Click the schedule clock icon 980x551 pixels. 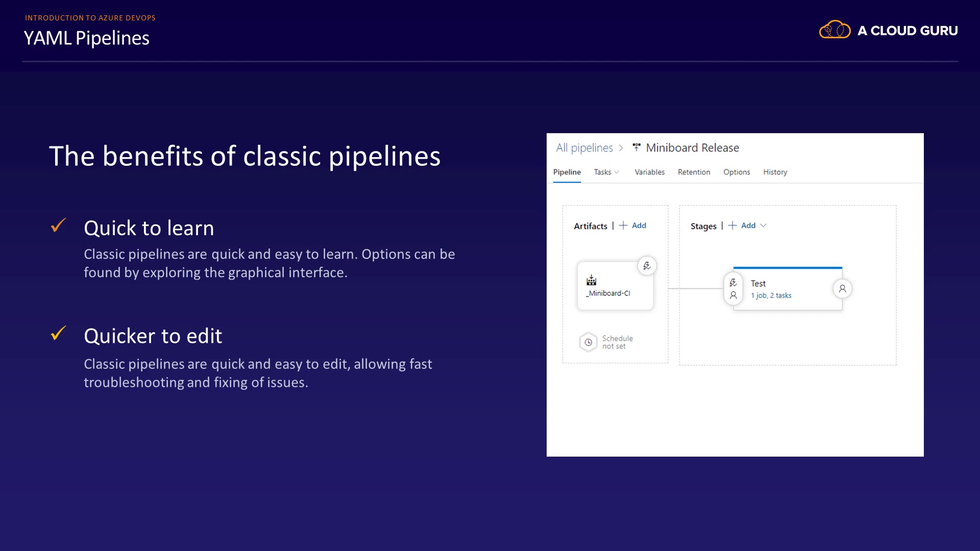tap(588, 342)
